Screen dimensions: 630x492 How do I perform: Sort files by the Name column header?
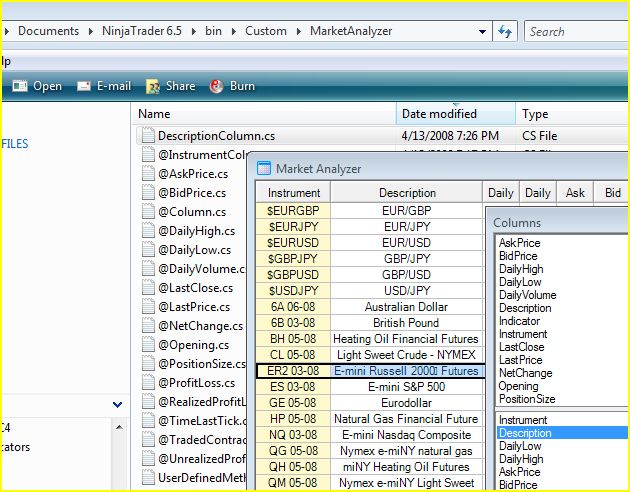coord(264,114)
